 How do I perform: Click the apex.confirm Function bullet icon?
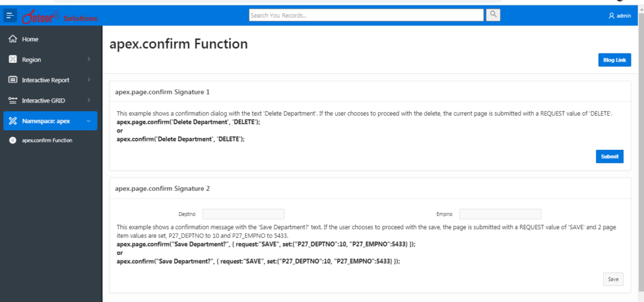pyautogui.click(x=13, y=140)
